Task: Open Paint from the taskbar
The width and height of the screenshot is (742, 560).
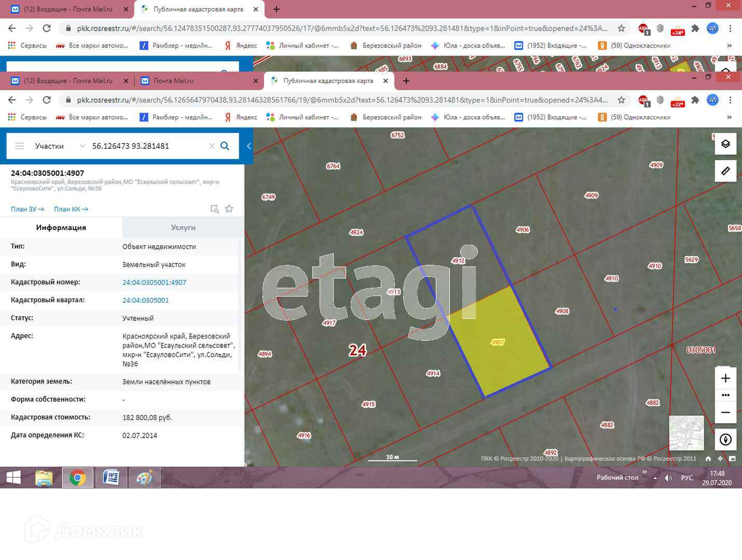Action: click(x=145, y=478)
